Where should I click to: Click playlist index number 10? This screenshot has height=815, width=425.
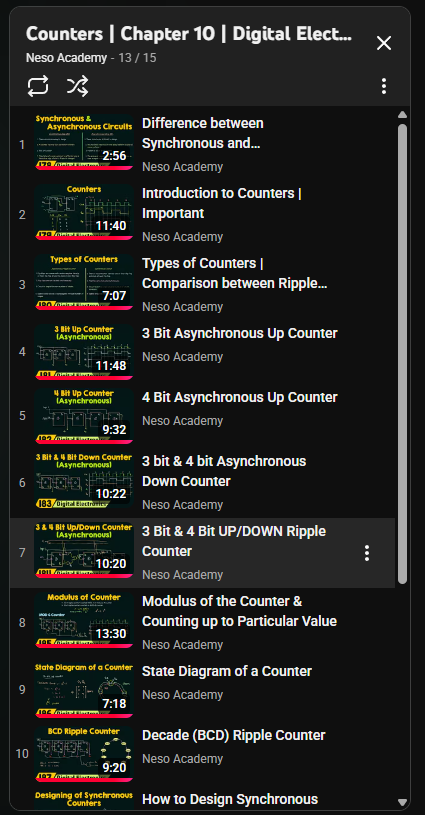[22, 754]
